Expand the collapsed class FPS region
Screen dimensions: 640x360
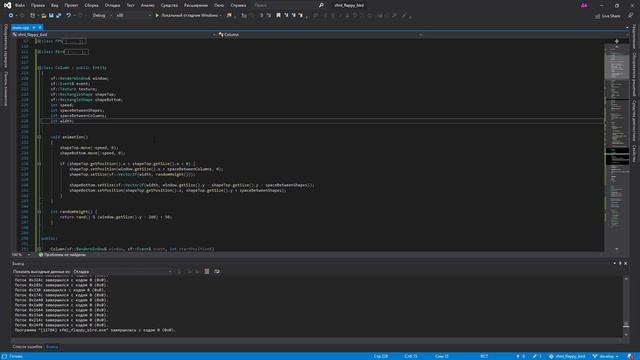point(39,41)
